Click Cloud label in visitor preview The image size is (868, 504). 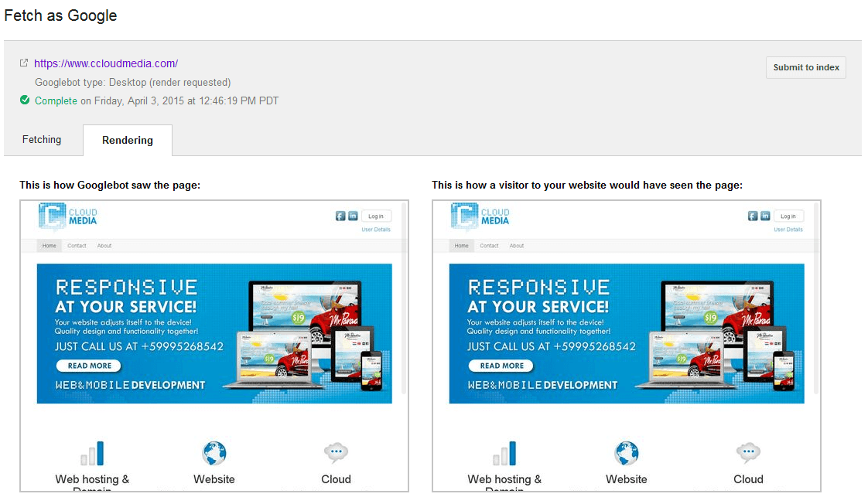748,479
